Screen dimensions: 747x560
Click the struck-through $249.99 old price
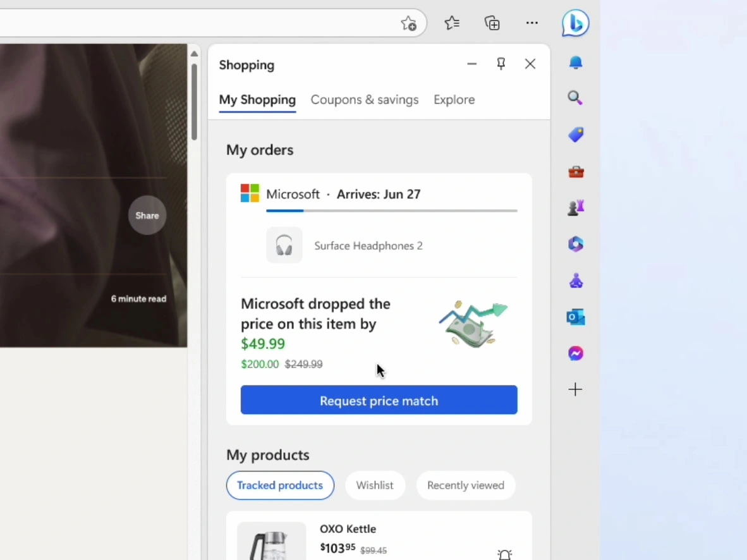[303, 364]
